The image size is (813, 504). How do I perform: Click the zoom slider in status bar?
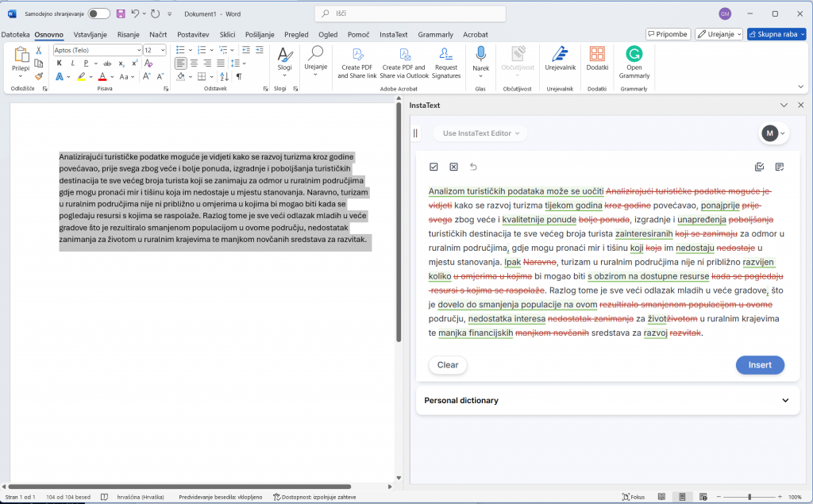[749, 497]
